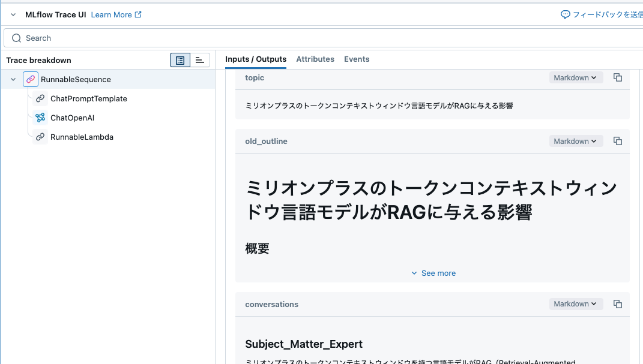Click the RunnableSequence link icon
This screenshot has width=643, height=364.
pyautogui.click(x=31, y=79)
